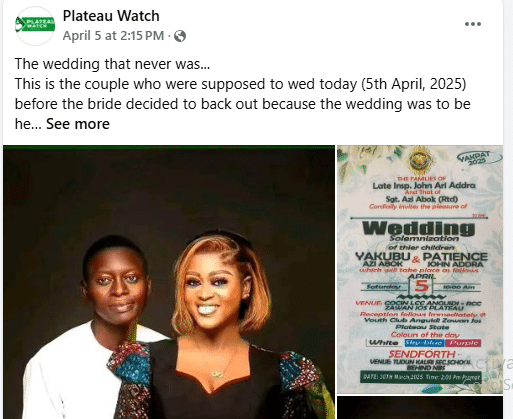Open the Plateau Watch profile logo
Image resolution: width=513 pixels, height=419 pixels.
[35, 26]
